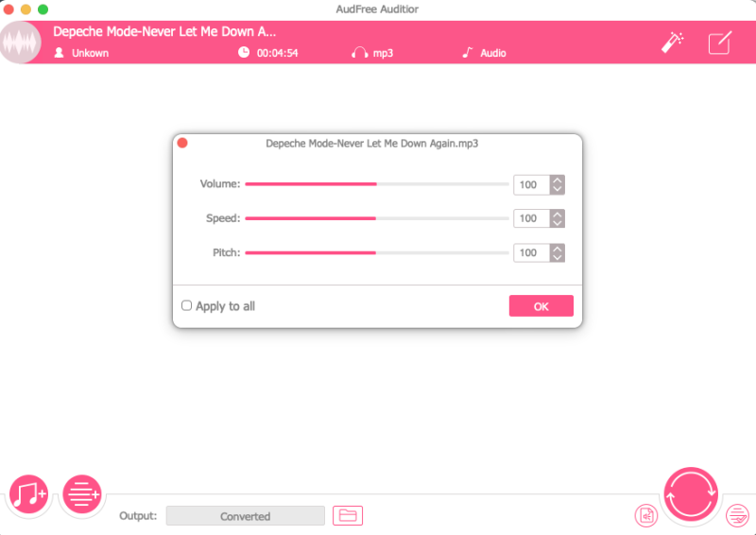Close the Depeche Mode effects dialog

pyautogui.click(x=182, y=143)
